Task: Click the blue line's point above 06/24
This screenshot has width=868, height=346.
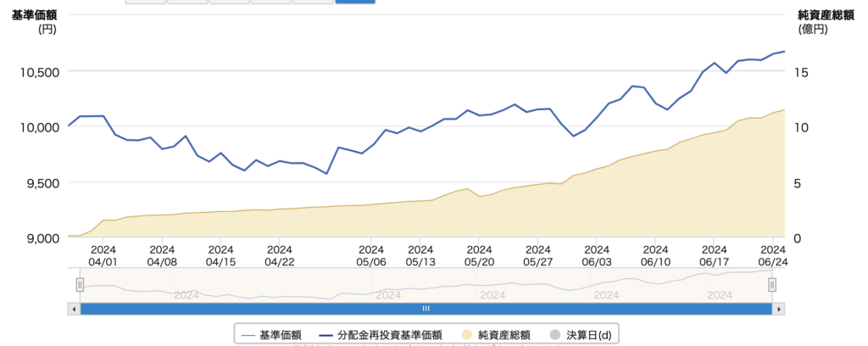Action: [773, 54]
